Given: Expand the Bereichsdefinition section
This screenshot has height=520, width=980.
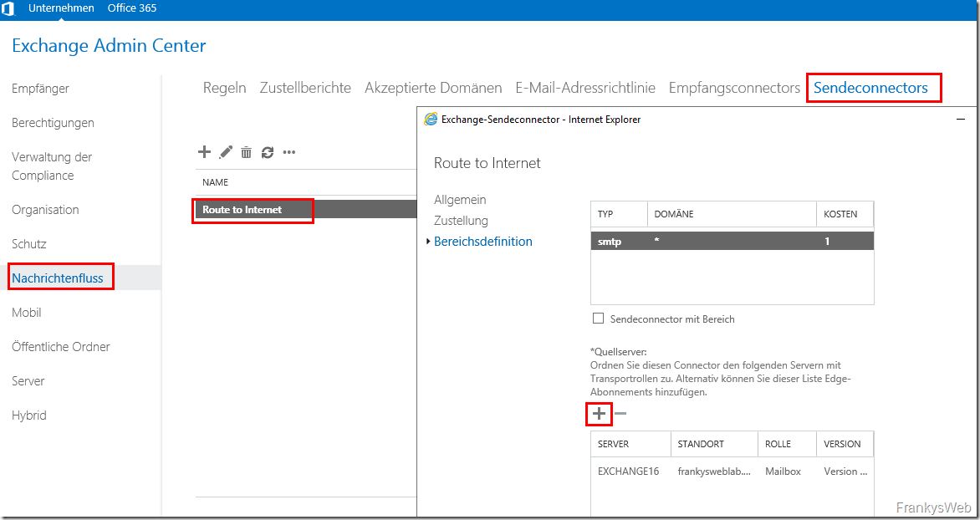Looking at the screenshot, I should point(482,241).
